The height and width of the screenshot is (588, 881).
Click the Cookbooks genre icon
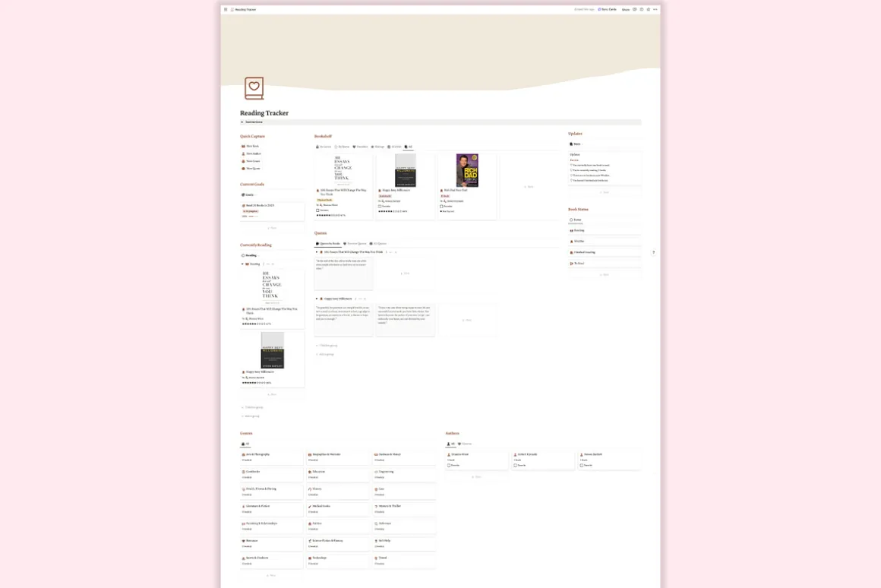[243, 472]
